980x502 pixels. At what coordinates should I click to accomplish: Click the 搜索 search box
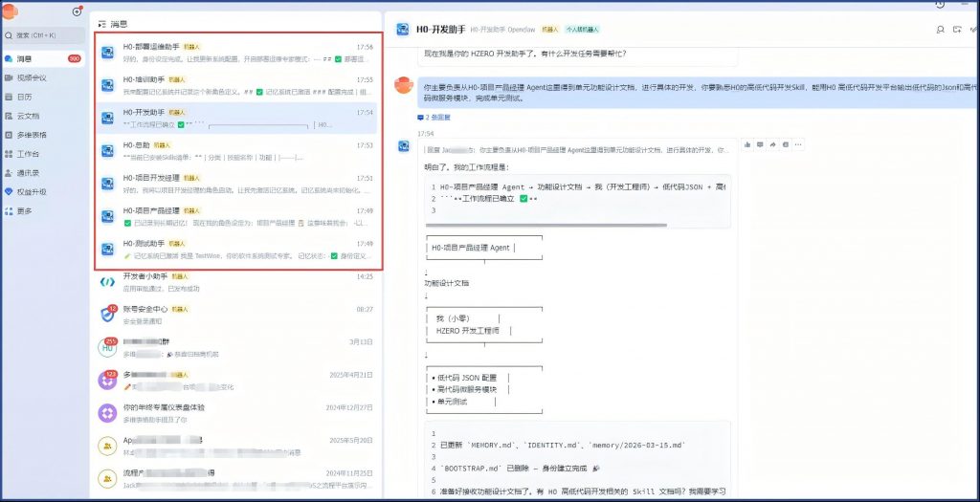click(38, 35)
